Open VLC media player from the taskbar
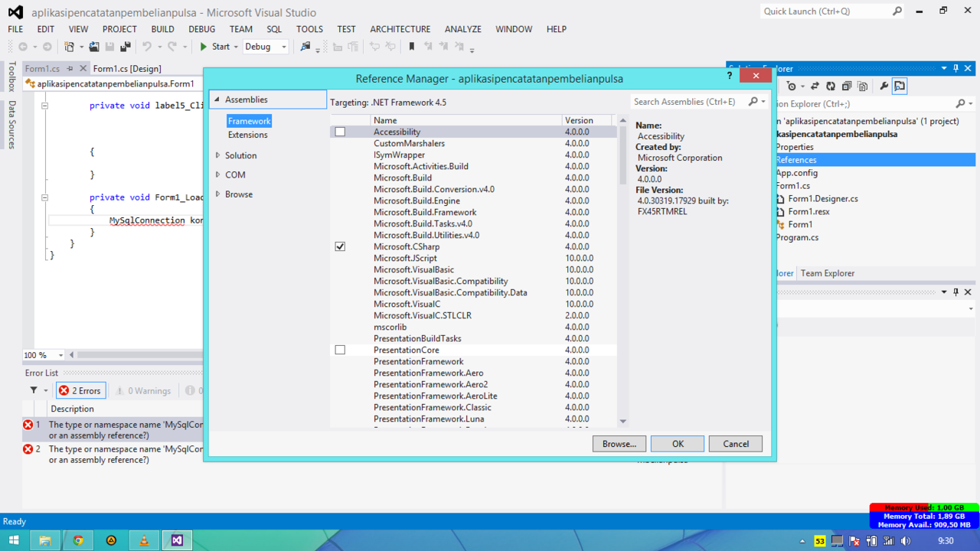 click(144, 540)
